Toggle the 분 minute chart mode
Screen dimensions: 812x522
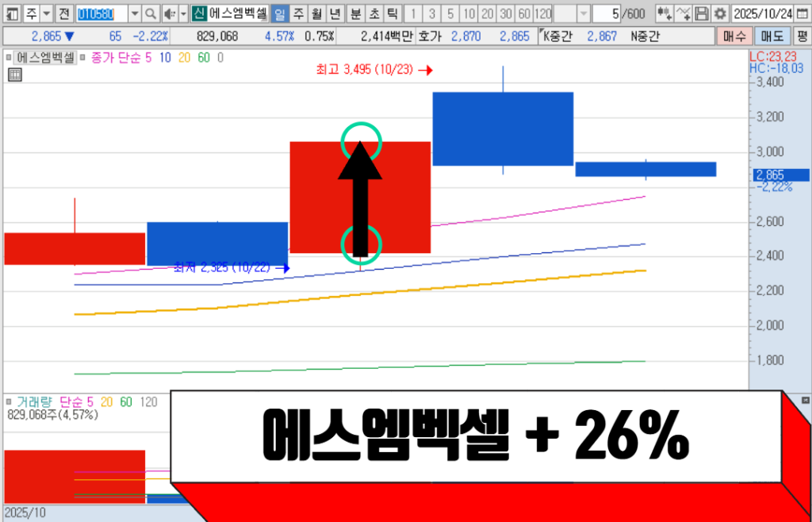point(355,13)
